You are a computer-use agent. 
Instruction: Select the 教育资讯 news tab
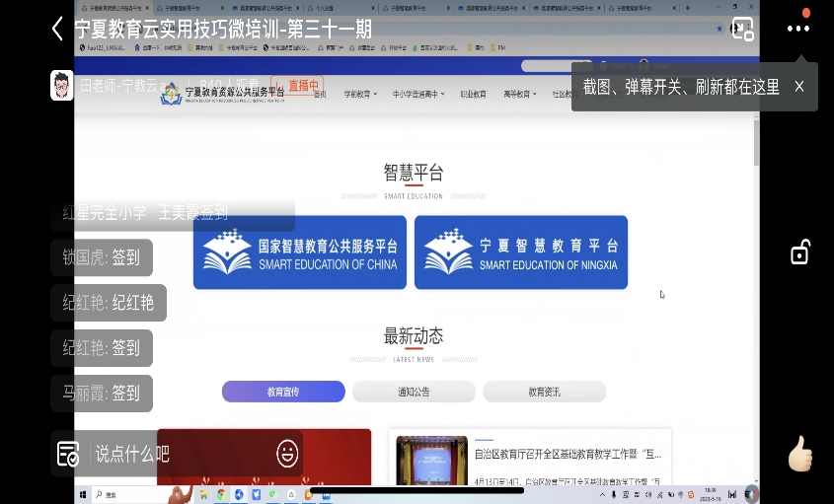[x=544, y=392]
